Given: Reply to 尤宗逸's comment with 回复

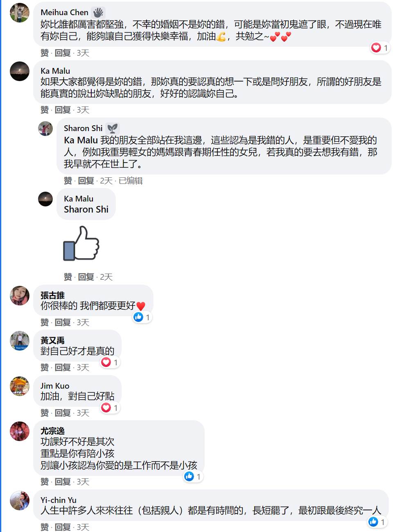Looking at the screenshot, I should click(63, 482).
